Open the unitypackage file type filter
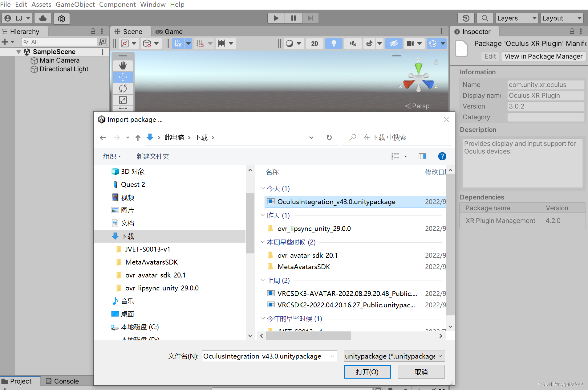 click(394, 356)
